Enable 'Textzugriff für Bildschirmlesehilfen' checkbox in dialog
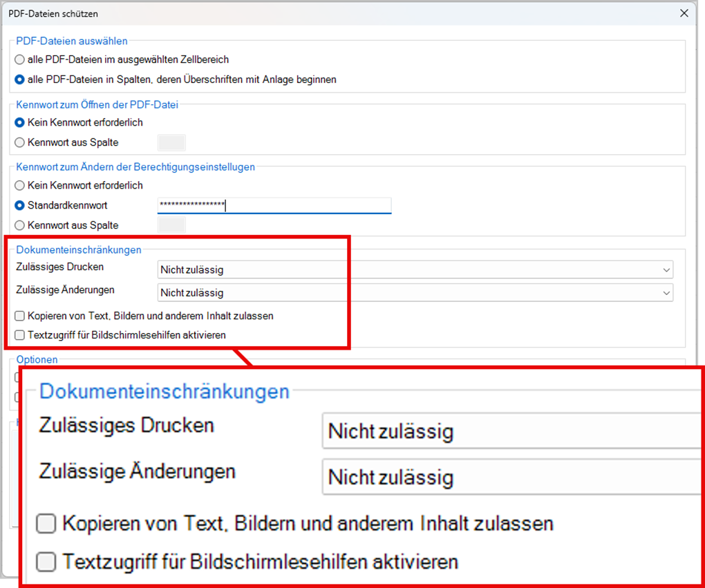 click(21, 336)
